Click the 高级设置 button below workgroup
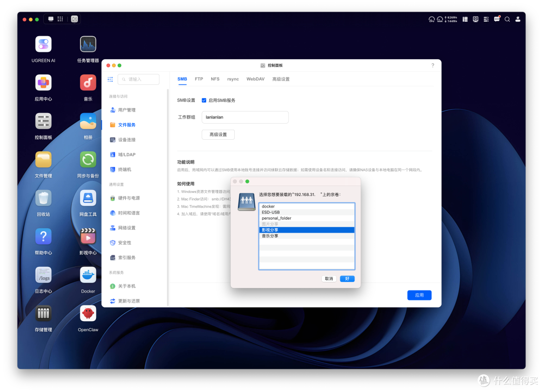The width and height of the screenshot is (543, 392). pos(218,135)
